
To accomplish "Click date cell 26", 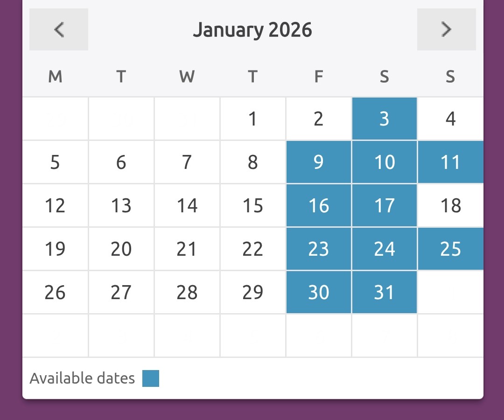I will [55, 293].
